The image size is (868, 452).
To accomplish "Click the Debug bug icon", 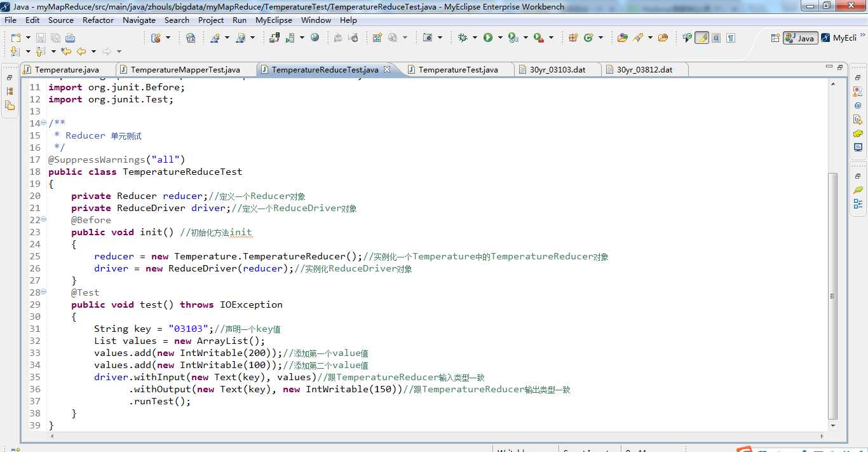I will click(x=463, y=38).
